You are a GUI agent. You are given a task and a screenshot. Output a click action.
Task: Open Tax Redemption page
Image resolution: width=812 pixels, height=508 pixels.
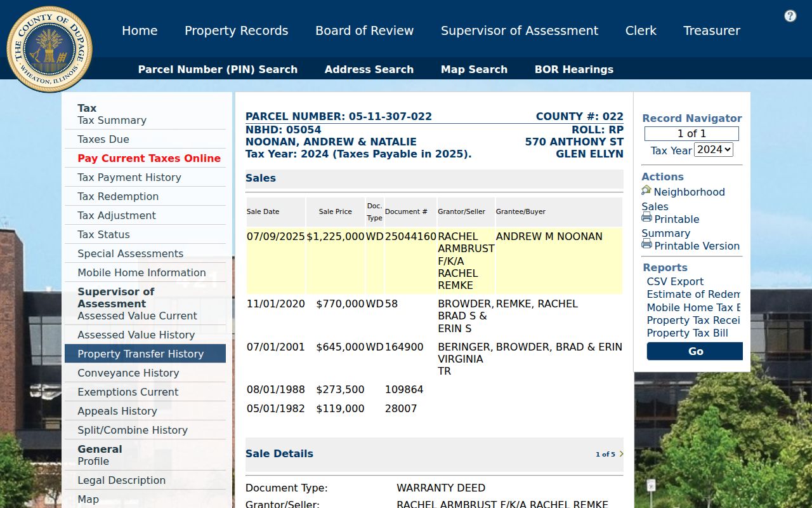click(x=118, y=196)
